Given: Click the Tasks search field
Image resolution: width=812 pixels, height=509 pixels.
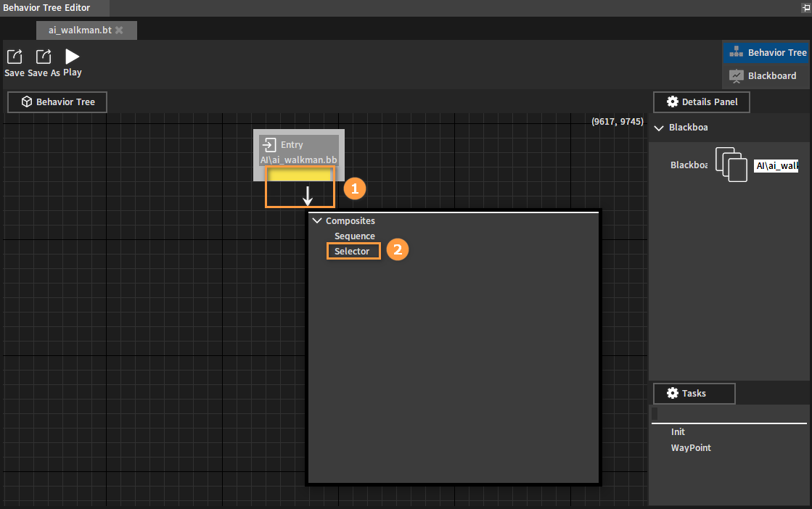Looking at the screenshot, I should [729, 414].
